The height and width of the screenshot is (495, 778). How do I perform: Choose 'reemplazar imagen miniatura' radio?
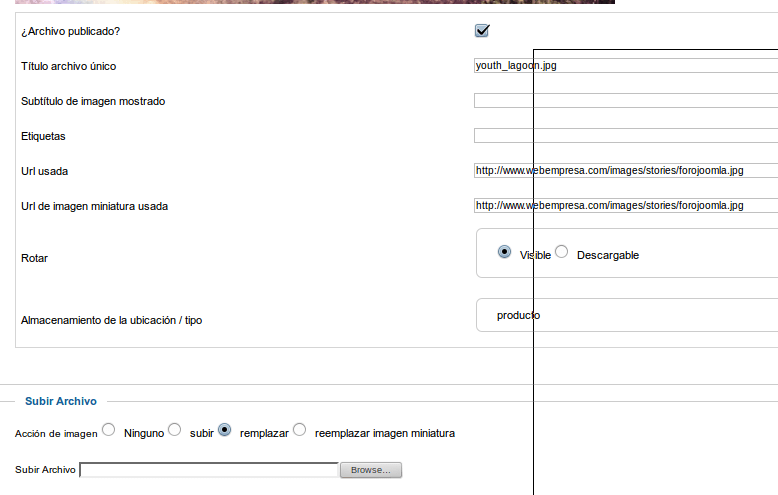pos(300,430)
